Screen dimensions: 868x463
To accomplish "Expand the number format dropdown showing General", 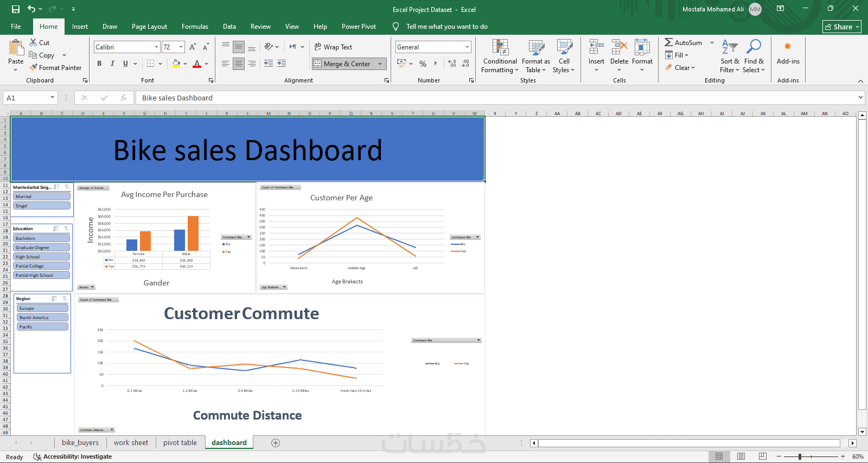I will click(467, 47).
